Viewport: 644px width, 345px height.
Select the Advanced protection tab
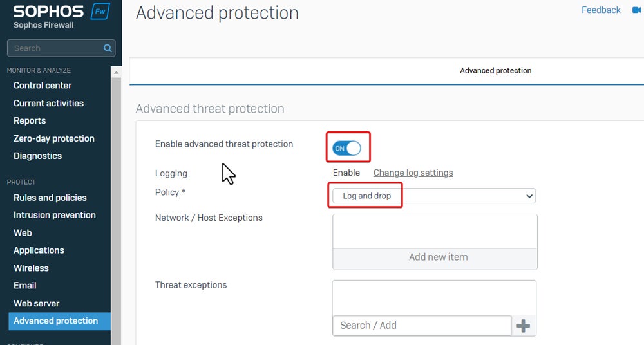[x=495, y=71]
